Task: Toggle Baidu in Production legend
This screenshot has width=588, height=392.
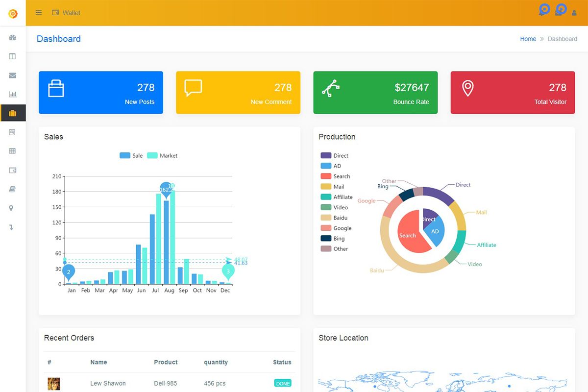Action: click(334, 218)
